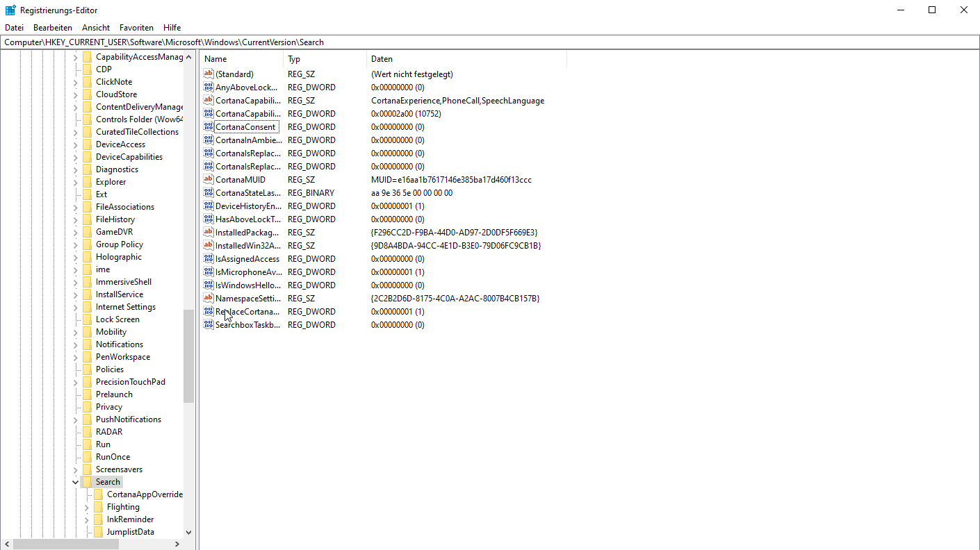The height and width of the screenshot is (550, 980).
Task: Click the InstalledPackag string value icon
Action: (209, 233)
